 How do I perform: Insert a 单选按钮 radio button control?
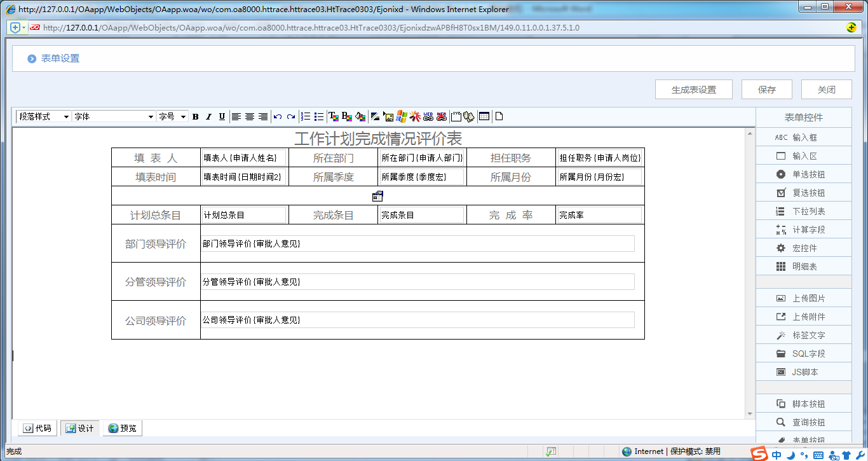pos(803,174)
